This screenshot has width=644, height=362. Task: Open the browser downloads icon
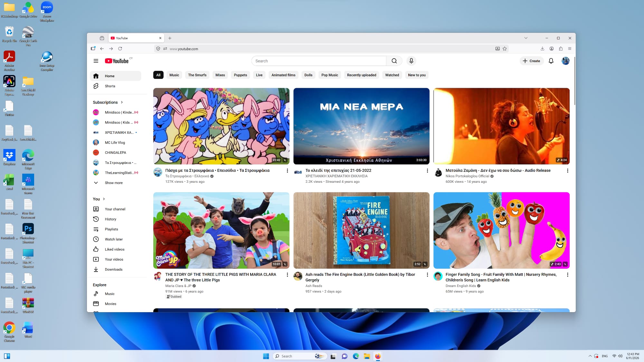pyautogui.click(x=542, y=49)
